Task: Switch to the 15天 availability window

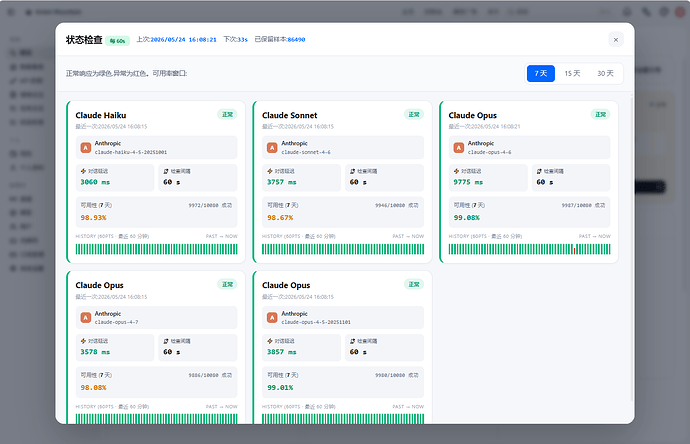Action: (573, 73)
